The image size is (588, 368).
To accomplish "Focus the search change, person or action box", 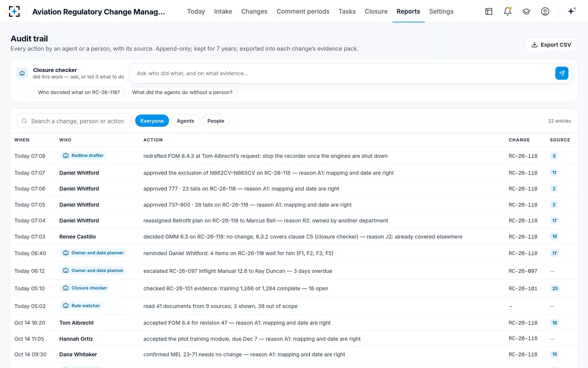I will pos(74,121).
